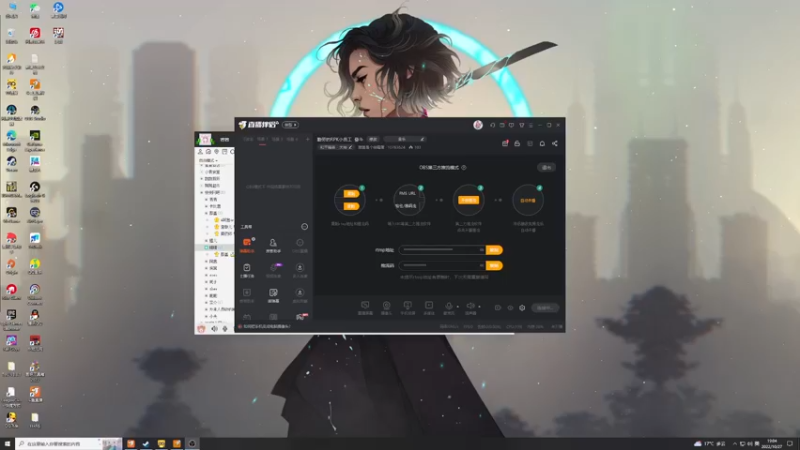
Task: Click the microphone icon in bottom bar
Action: coord(448,306)
